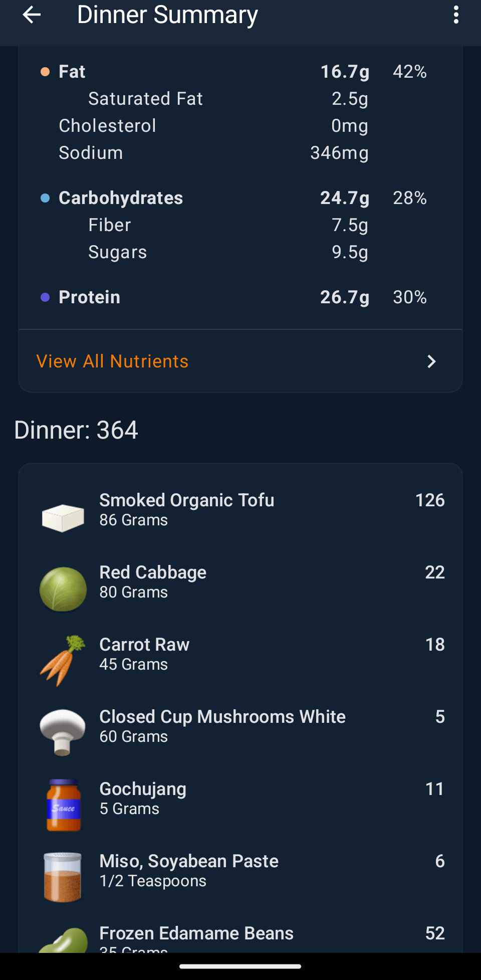The image size is (481, 980).
Task: Tap the orange Fat color dot
Action: coord(45,72)
